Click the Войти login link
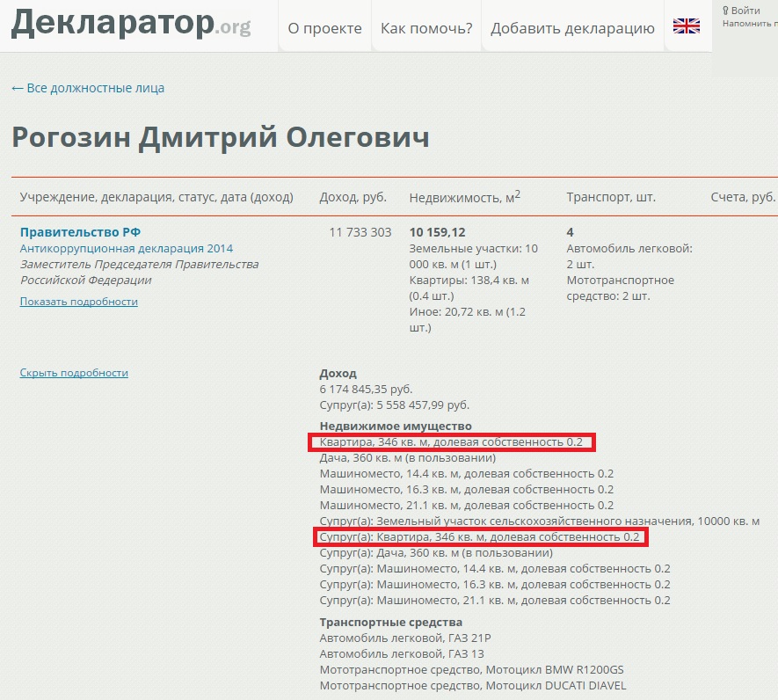Image resolution: width=778 pixels, height=700 pixels. pos(745,11)
